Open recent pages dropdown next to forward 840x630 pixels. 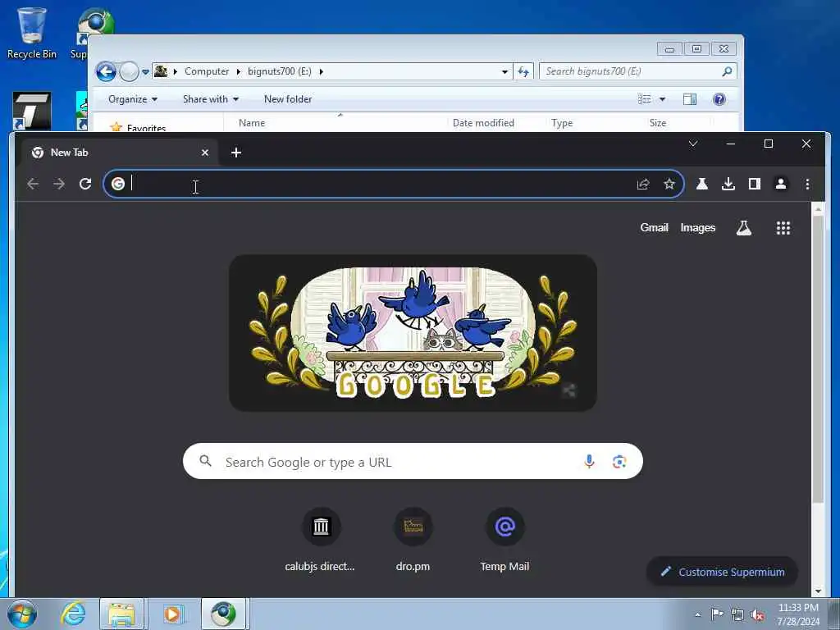pos(145,72)
